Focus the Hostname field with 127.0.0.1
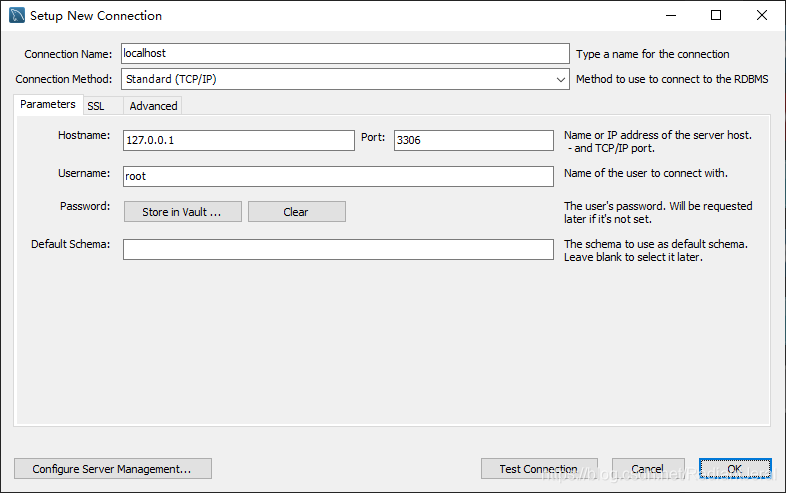 tap(239, 140)
